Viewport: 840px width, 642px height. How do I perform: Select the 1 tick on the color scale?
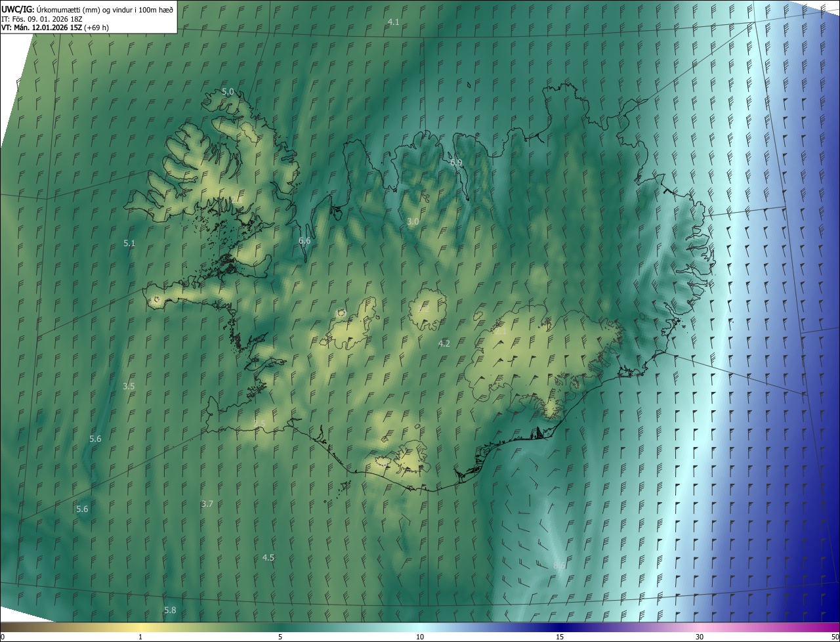pos(140,637)
